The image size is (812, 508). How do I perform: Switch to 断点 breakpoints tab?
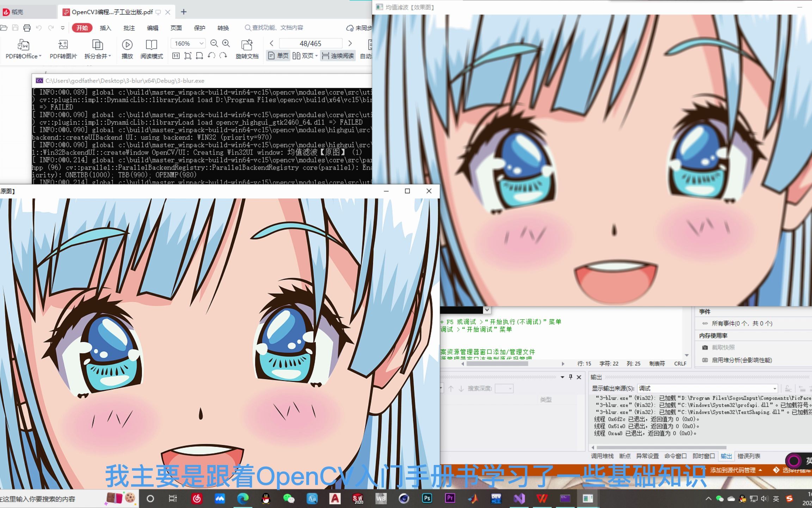625,456
